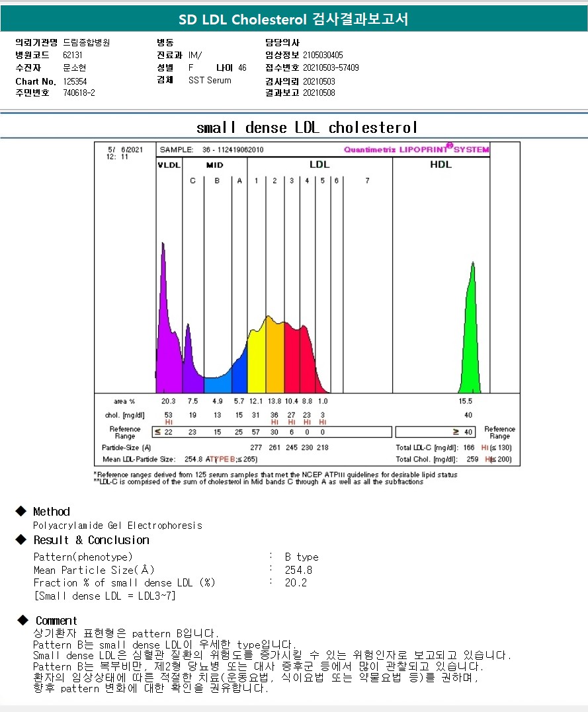Click the LDL column header

click(319, 165)
